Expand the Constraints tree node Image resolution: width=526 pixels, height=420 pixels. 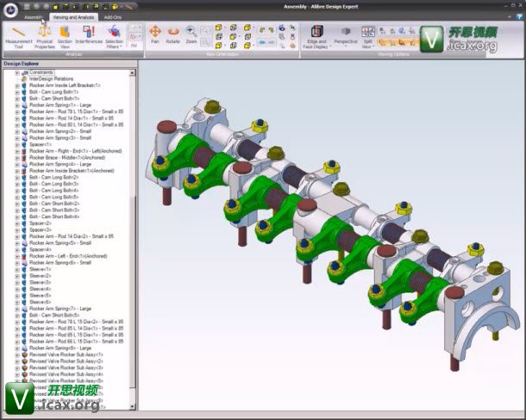tap(17, 72)
